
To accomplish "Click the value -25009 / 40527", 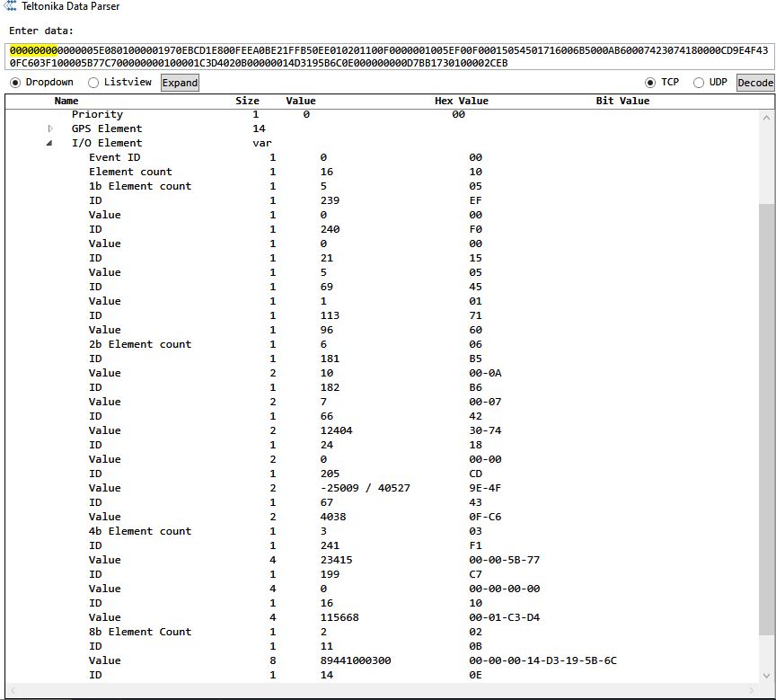I will [x=366, y=488].
